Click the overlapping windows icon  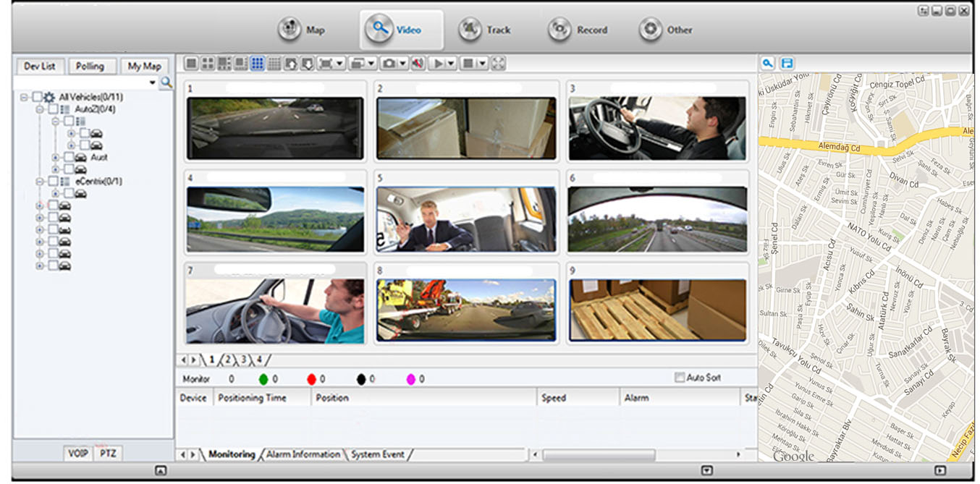(358, 64)
